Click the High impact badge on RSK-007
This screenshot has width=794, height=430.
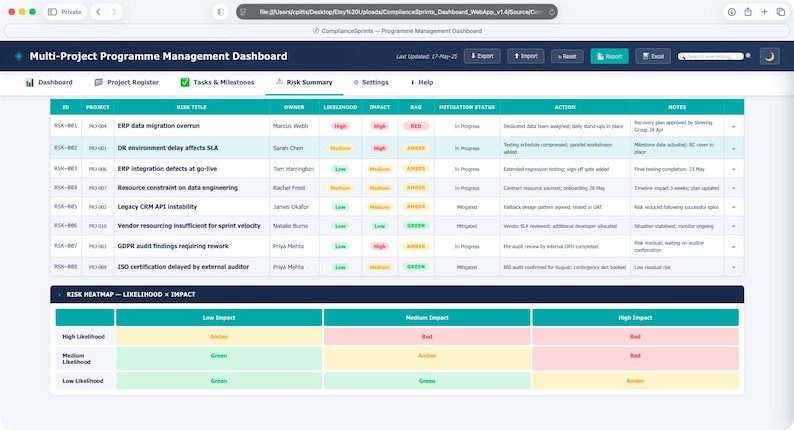pos(380,246)
